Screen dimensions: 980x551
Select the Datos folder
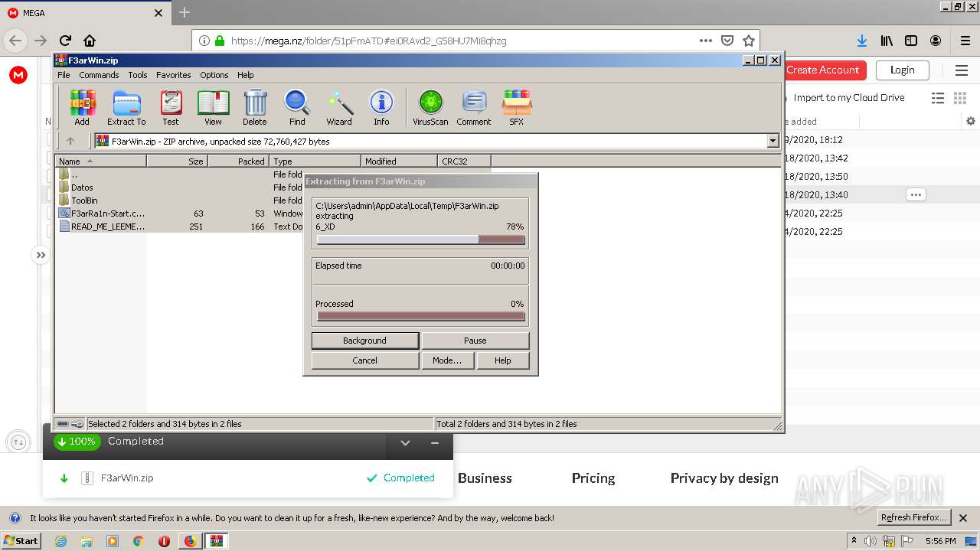82,187
